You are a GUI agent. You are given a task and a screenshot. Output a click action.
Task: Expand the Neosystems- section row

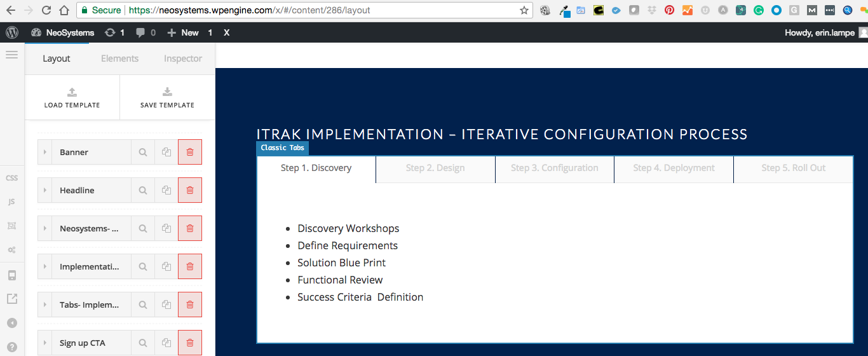45,229
